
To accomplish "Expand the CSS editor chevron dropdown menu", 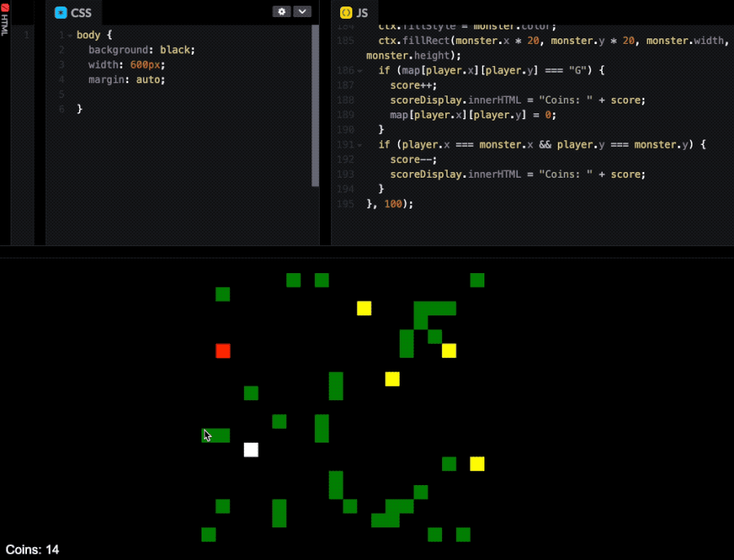I will point(303,11).
